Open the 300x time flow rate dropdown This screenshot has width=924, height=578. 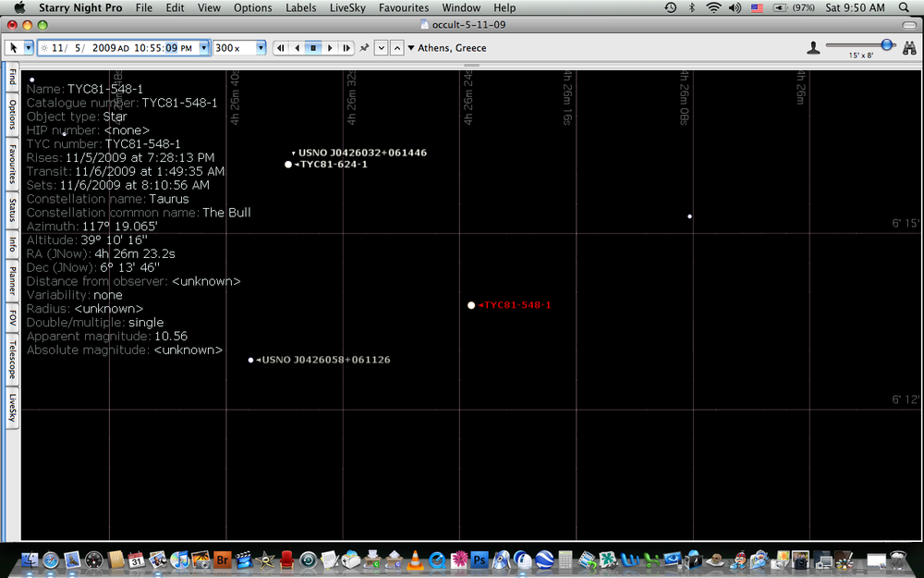[x=261, y=47]
